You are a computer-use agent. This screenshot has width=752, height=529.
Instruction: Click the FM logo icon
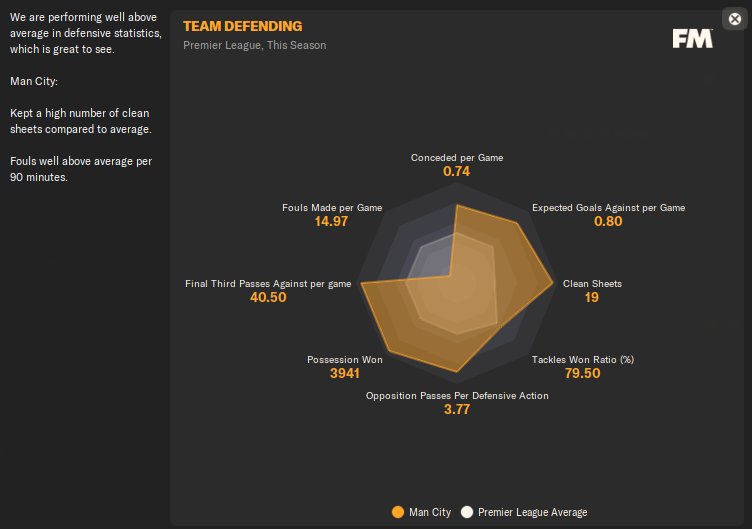(692, 39)
